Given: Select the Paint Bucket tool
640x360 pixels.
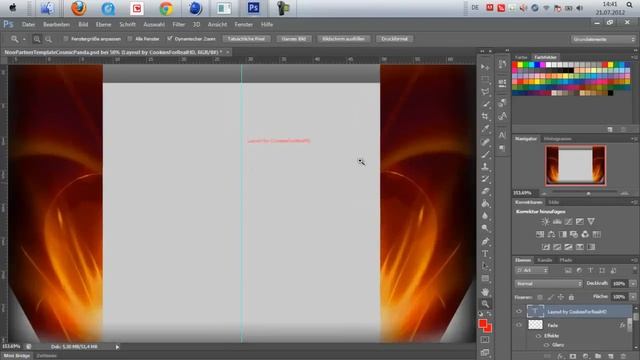Looking at the screenshot, I should point(485,203).
